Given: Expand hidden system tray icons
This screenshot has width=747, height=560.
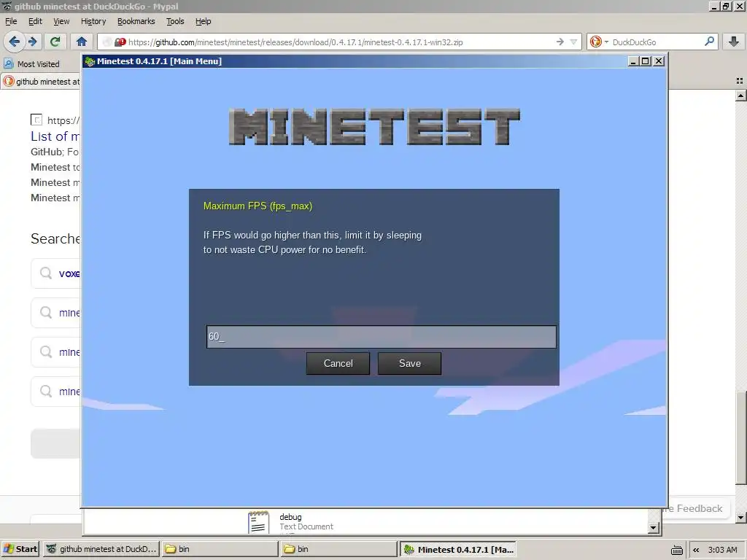Looking at the screenshot, I should (x=696, y=550).
